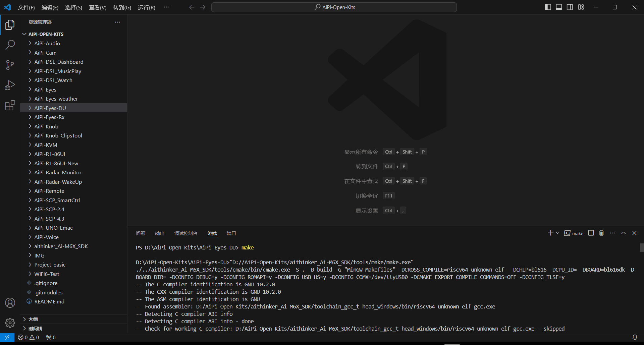644x345 pixels.
Task: Switch to the 调试控制台 debug console tab
Action: click(x=186, y=233)
